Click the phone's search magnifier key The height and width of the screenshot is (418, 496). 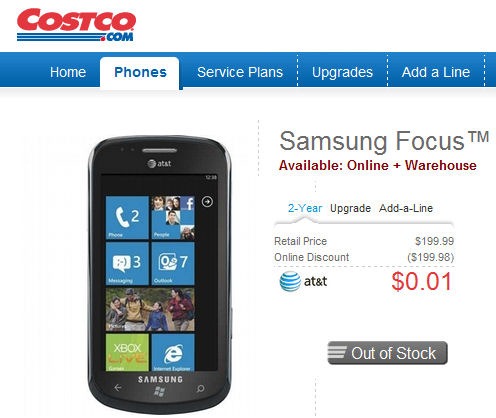click(x=200, y=388)
